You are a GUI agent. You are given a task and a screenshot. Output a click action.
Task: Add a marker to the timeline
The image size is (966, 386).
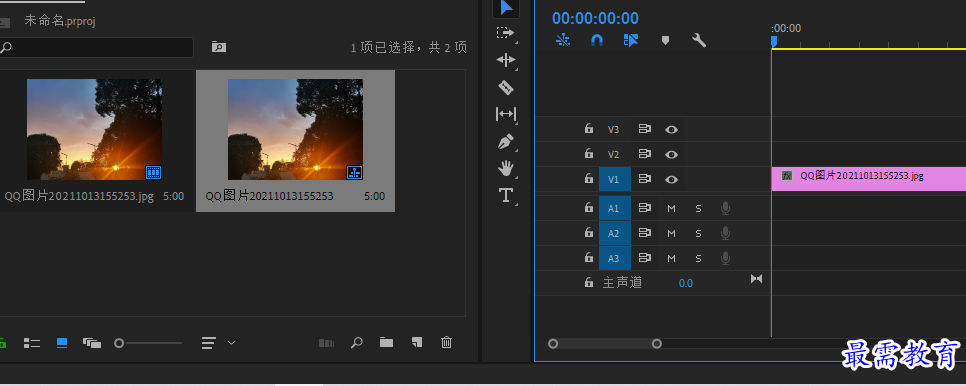665,40
